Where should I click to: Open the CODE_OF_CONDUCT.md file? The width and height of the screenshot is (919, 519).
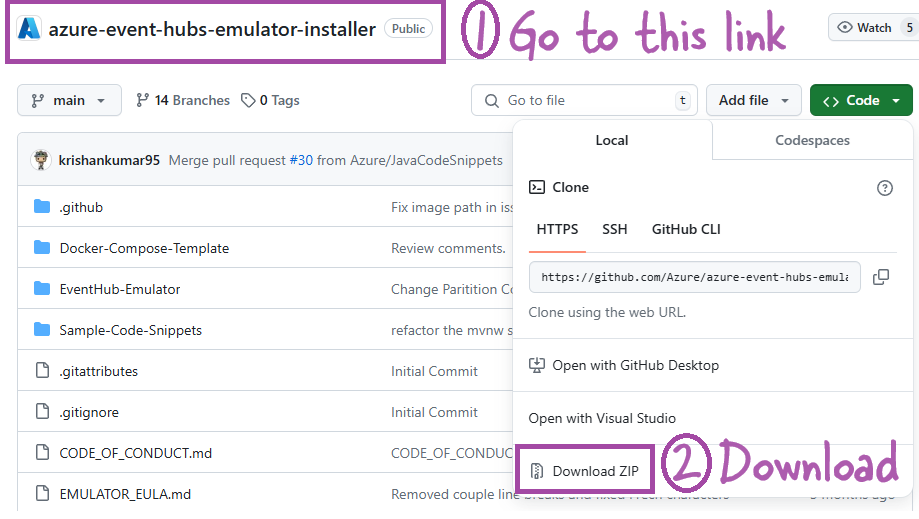click(x=135, y=453)
